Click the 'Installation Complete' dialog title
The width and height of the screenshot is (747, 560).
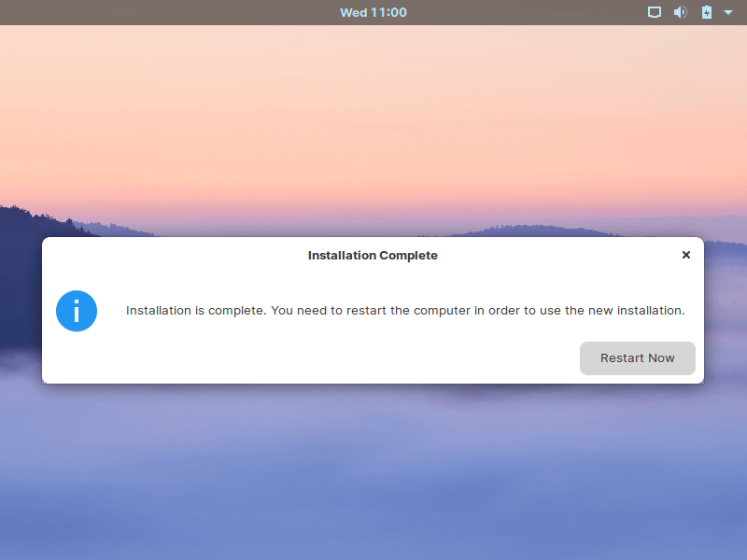373,255
